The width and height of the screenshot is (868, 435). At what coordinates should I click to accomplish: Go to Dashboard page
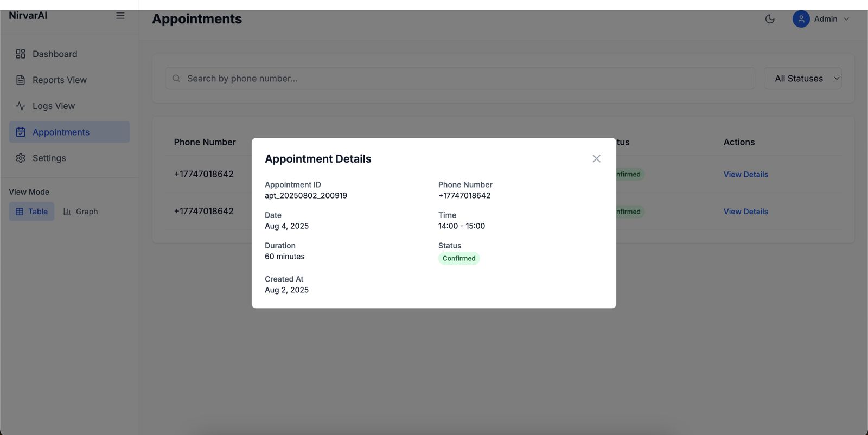(x=69, y=54)
